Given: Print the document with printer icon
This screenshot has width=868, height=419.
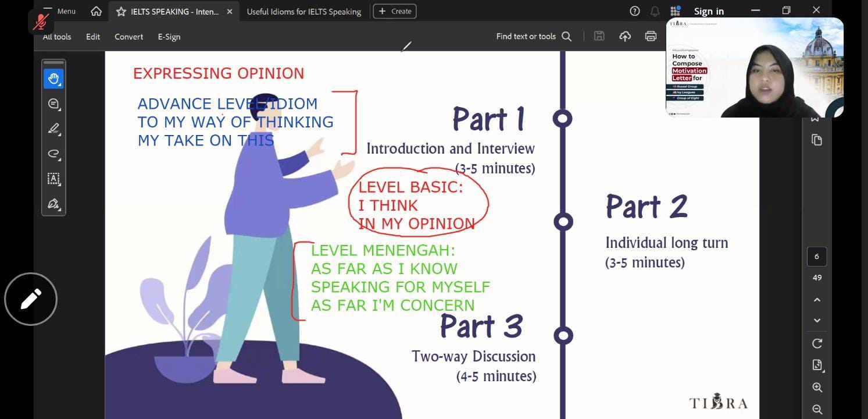Looking at the screenshot, I should [x=651, y=36].
